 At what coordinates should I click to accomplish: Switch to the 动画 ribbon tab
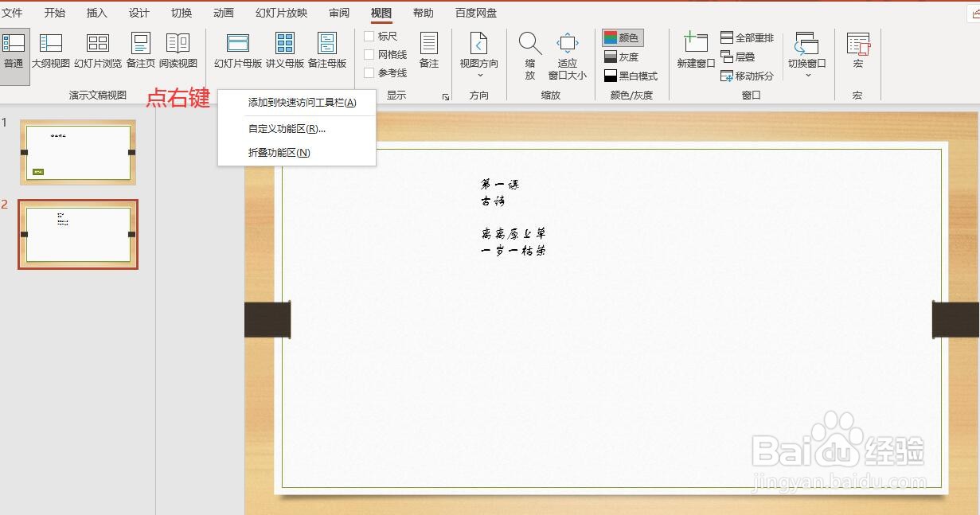coord(222,13)
